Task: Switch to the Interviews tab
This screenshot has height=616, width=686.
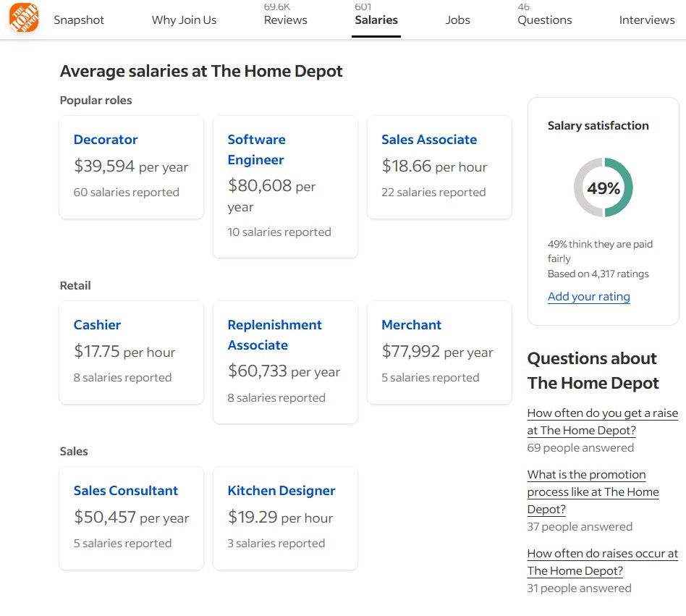Action: pos(646,20)
